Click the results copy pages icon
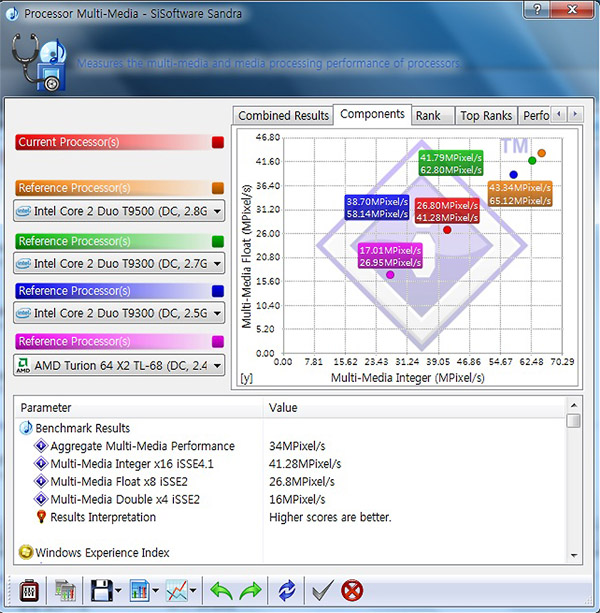 point(65,591)
